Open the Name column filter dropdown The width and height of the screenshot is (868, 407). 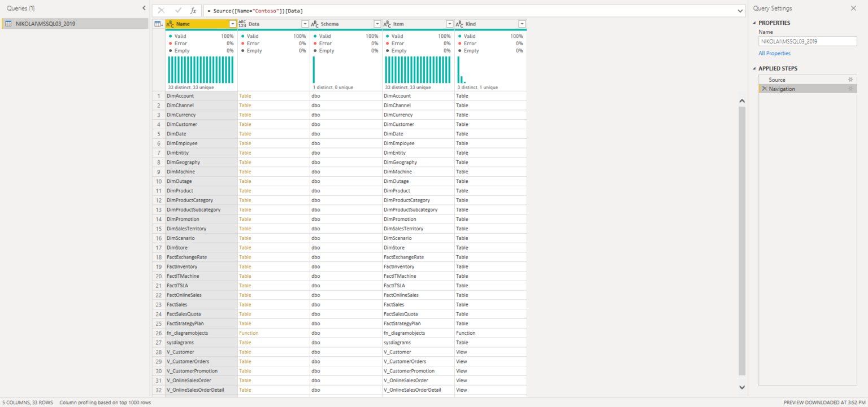pos(233,24)
